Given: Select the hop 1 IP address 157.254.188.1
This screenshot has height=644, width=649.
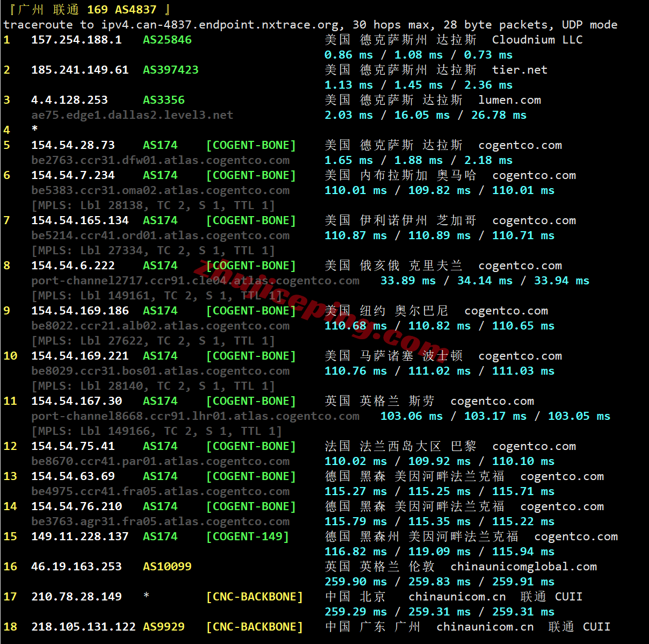Looking at the screenshot, I should click(76, 40).
